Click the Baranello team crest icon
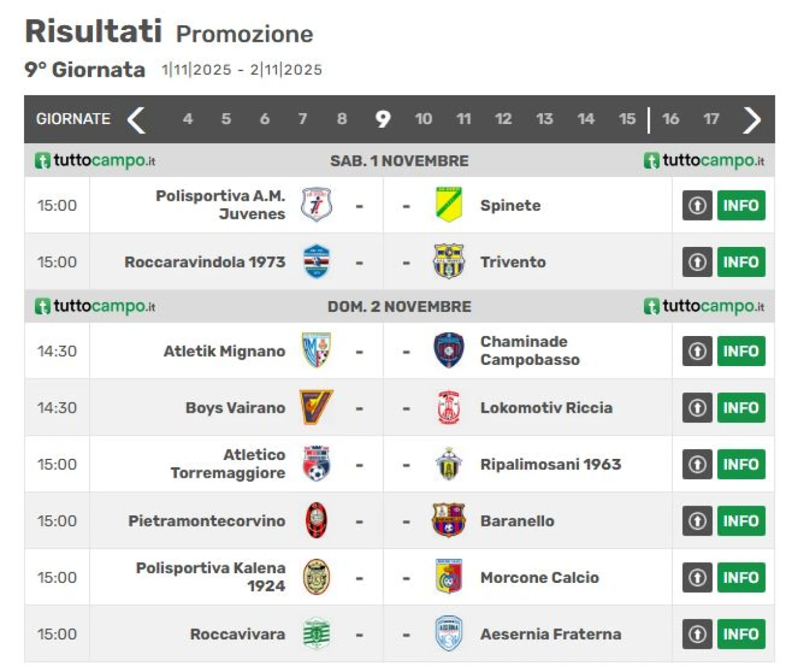The width and height of the screenshot is (786, 672). pos(448,520)
